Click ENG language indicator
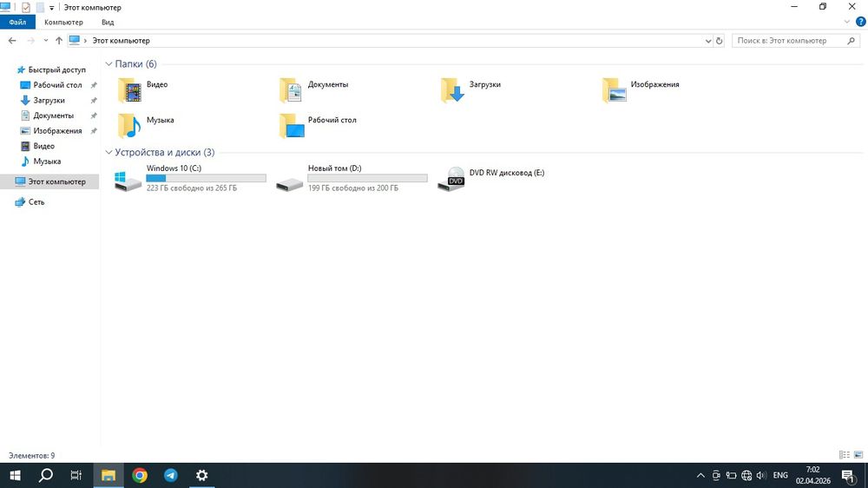The width and height of the screenshot is (868, 488). click(x=780, y=475)
